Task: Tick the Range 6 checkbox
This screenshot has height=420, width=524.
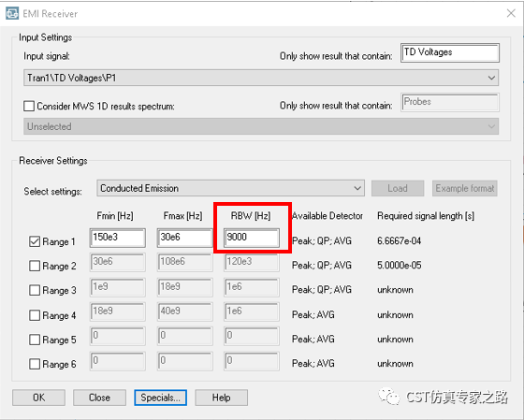Action: tap(35, 364)
